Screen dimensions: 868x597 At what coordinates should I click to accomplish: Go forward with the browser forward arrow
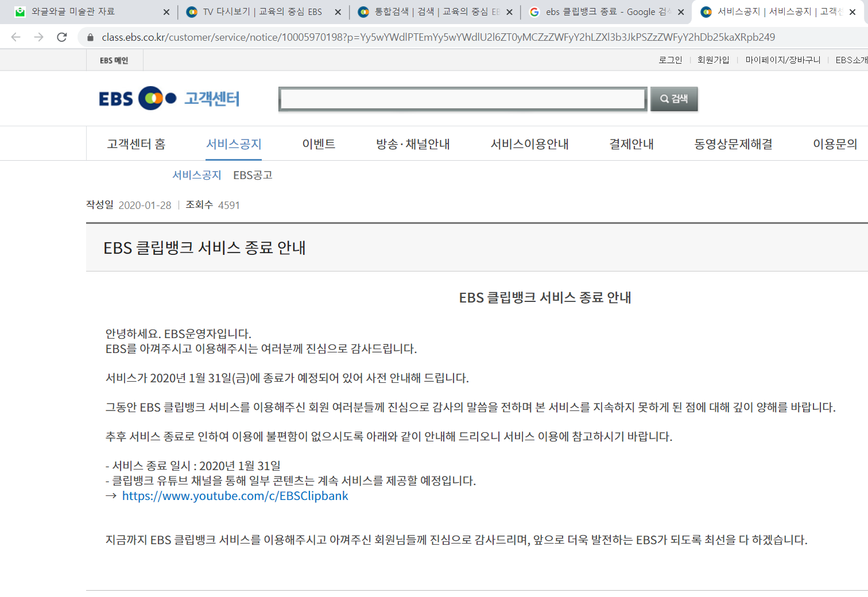pyautogui.click(x=38, y=37)
